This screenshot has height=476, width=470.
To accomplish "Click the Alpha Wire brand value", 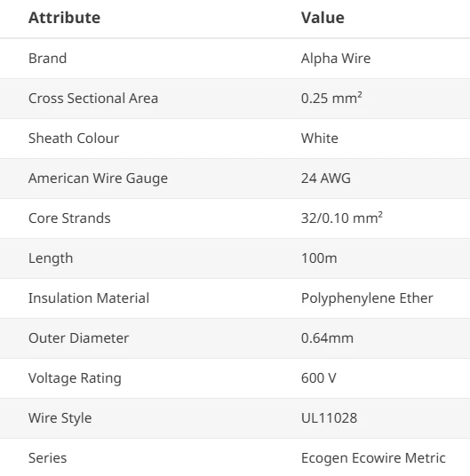I will (336, 59).
